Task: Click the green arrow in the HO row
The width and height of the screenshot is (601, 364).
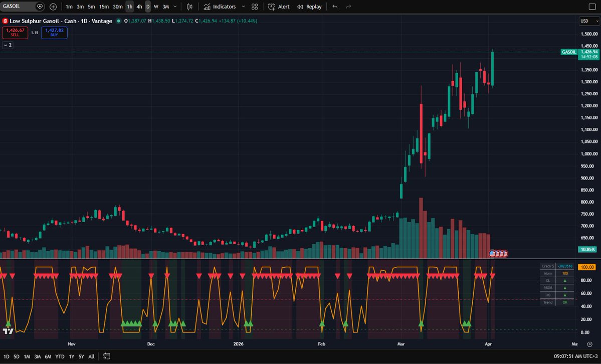Action: coord(565,295)
